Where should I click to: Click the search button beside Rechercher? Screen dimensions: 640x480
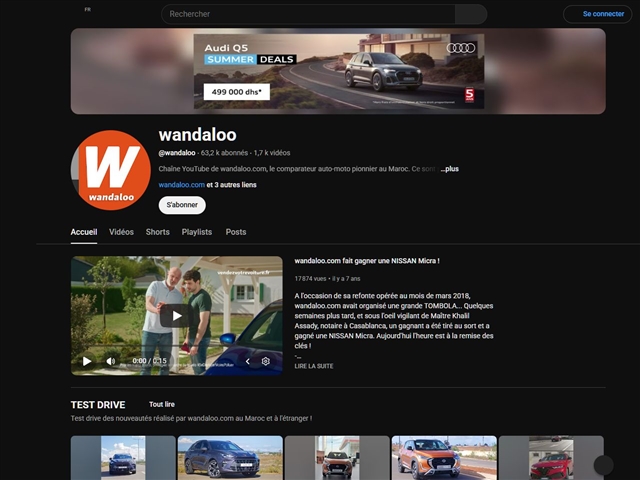[471, 14]
